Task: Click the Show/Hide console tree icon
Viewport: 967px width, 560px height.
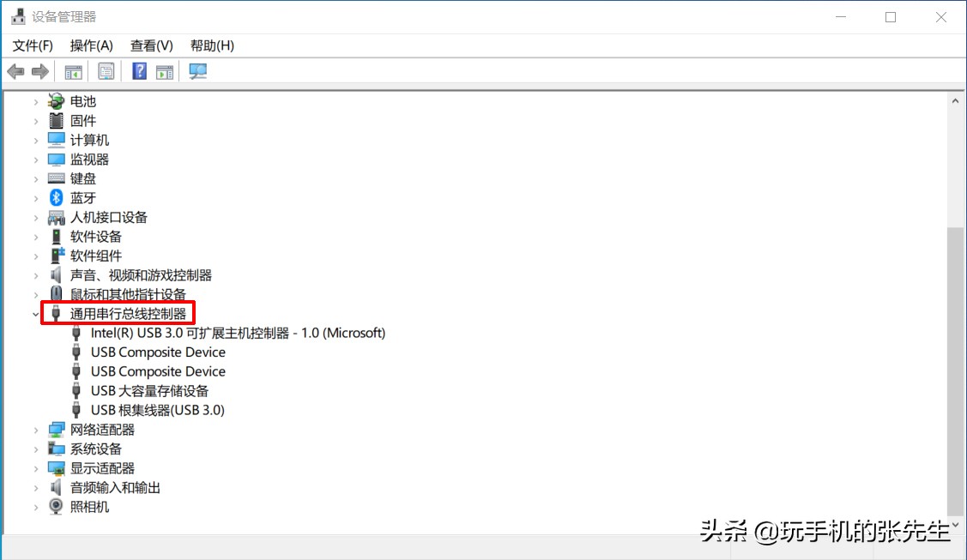Action: 73,71
